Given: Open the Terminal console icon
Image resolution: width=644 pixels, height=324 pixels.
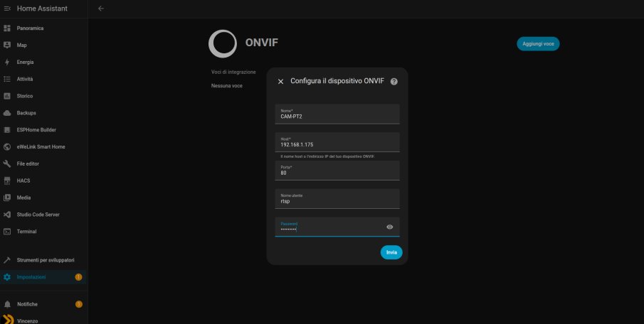Looking at the screenshot, I should point(7,232).
